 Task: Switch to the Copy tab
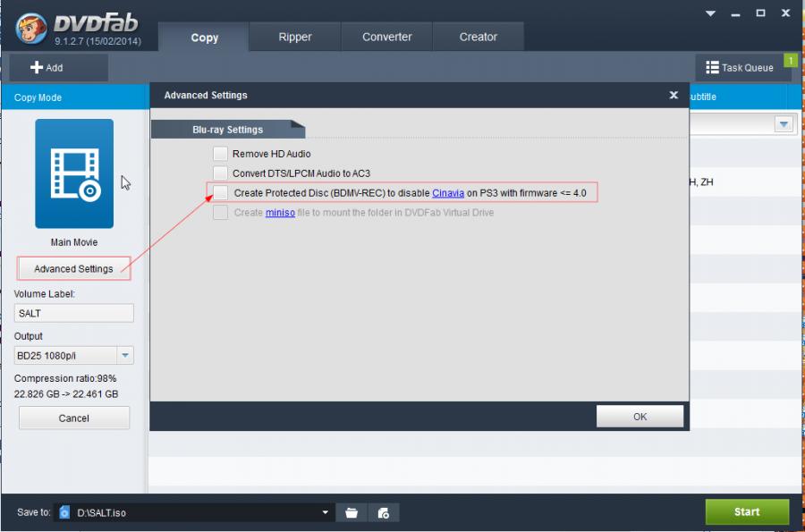click(204, 37)
